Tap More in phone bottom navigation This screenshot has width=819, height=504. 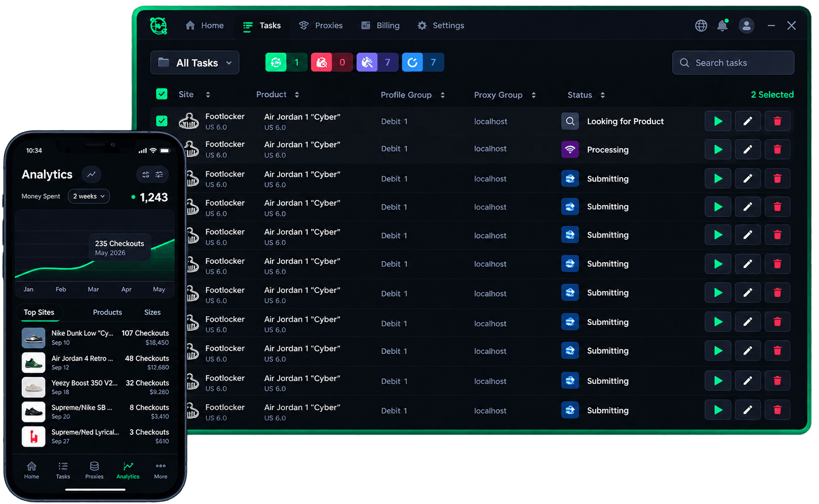coord(160,470)
